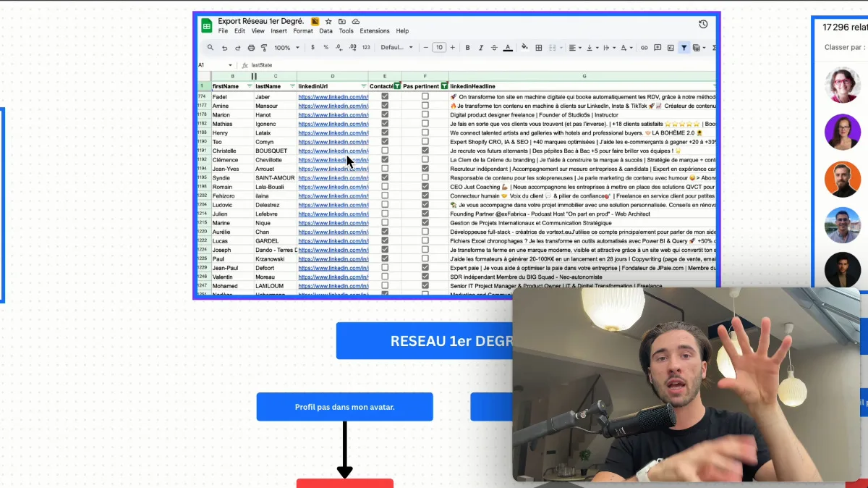Uncheck Contacté checkbox for Fadel Jaber

point(385,96)
